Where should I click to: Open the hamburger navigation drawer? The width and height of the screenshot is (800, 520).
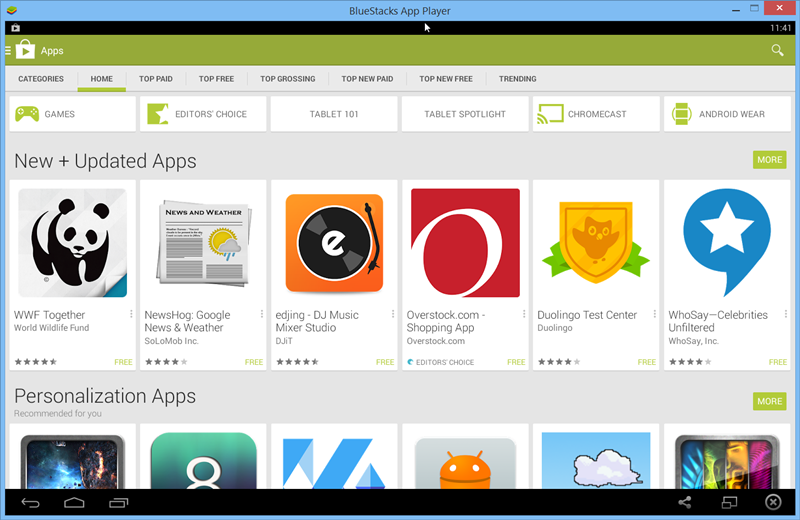[x=8, y=51]
